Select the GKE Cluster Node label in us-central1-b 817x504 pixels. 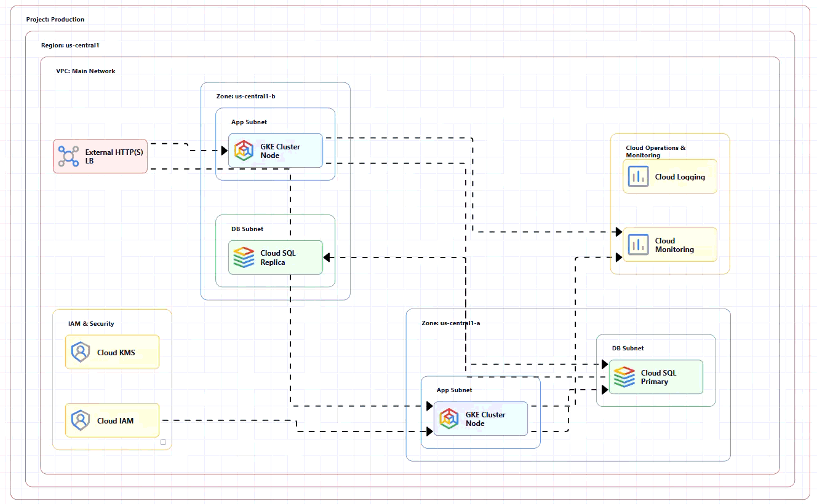pyautogui.click(x=281, y=151)
